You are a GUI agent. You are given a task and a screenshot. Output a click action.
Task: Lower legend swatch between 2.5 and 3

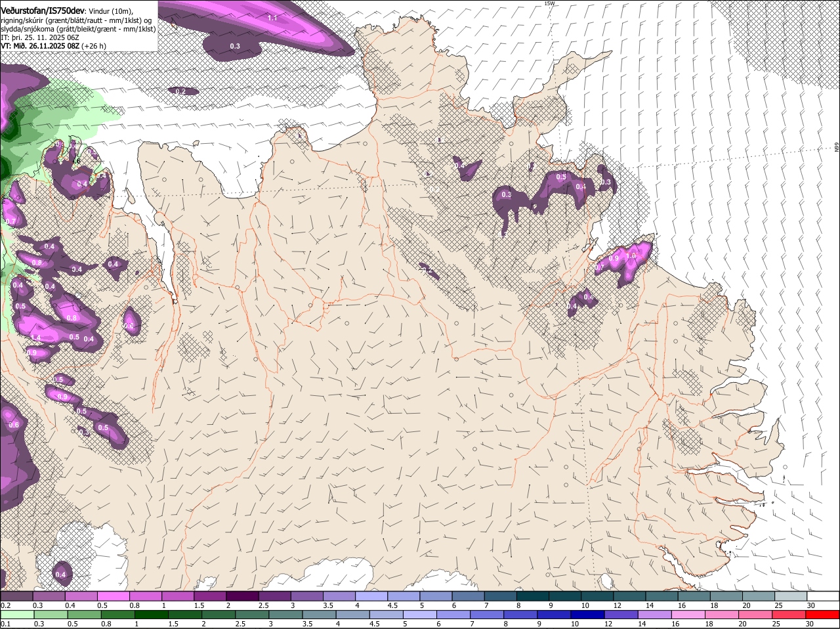point(253,615)
